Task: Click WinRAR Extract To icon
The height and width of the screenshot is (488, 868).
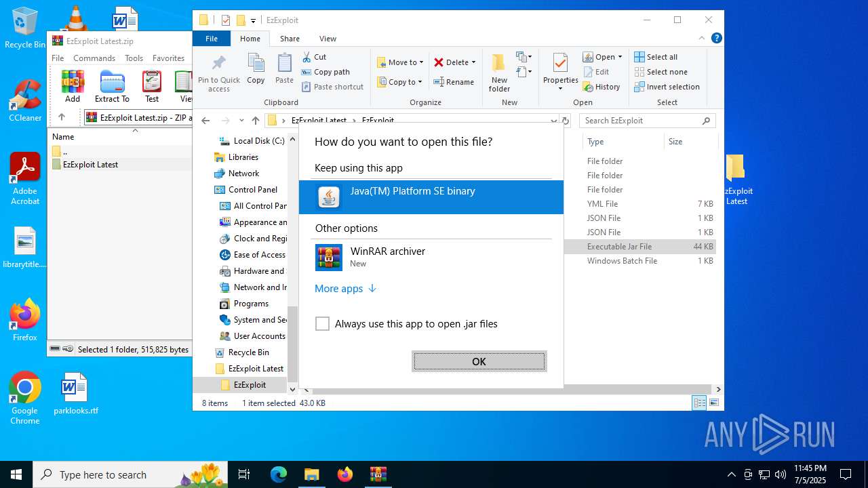Action: (112, 86)
